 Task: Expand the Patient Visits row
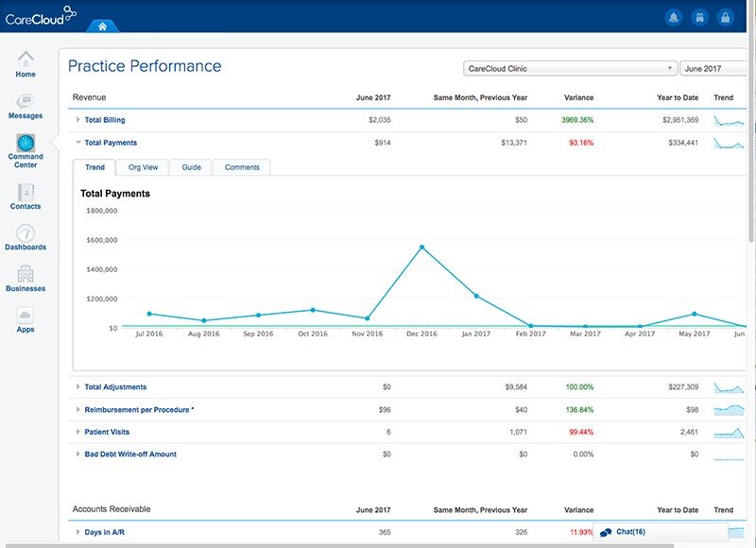[78, 432]
